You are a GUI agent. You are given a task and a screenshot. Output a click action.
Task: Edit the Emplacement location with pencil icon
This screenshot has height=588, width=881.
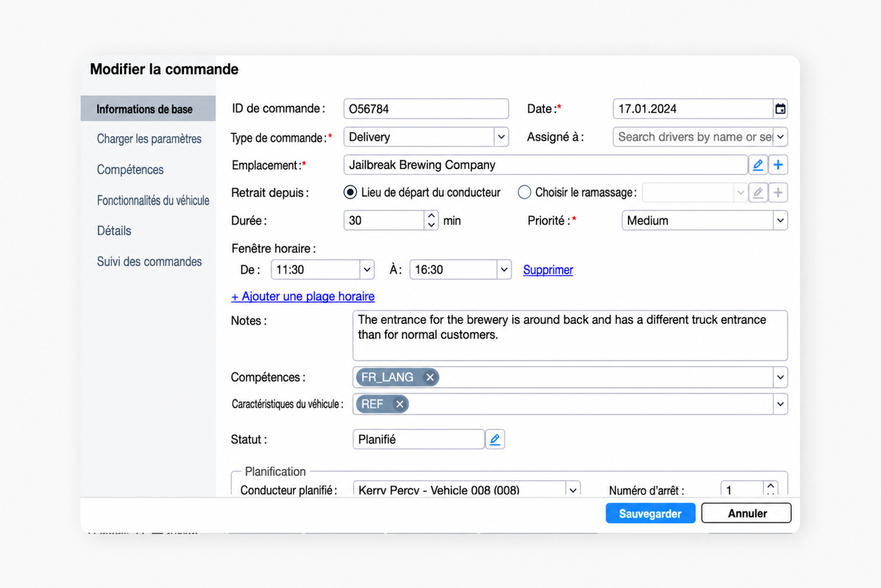click(757, 165)
